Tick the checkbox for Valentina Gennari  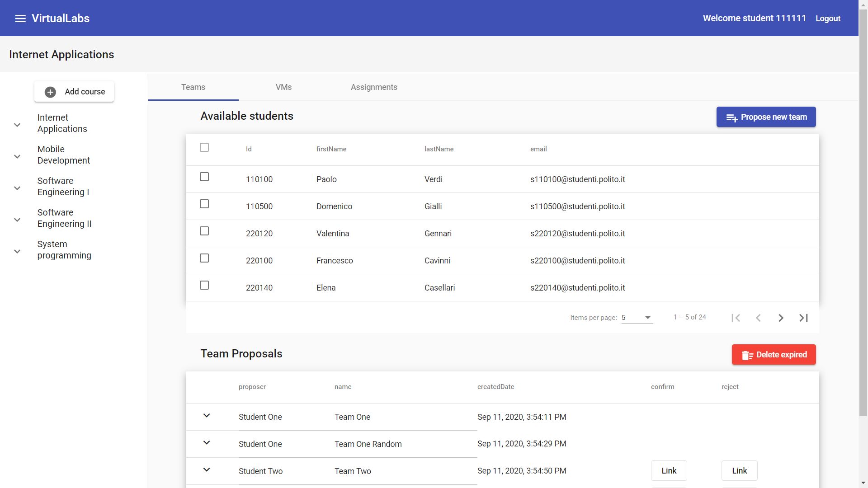tap(204, 231)
